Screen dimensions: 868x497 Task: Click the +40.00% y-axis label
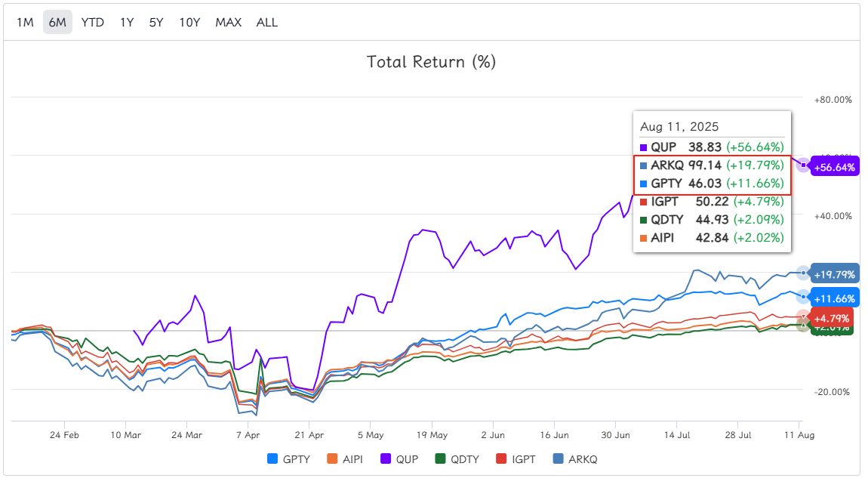coord(833,216)
